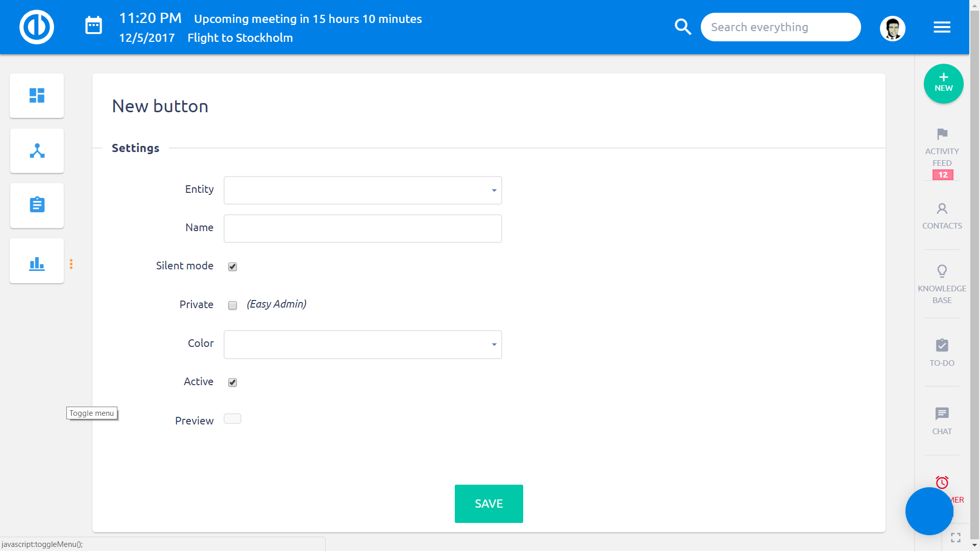This screenshot has height=551, width=980.
Task: Open the hamburger menu icon
Action: pos(942,27)
